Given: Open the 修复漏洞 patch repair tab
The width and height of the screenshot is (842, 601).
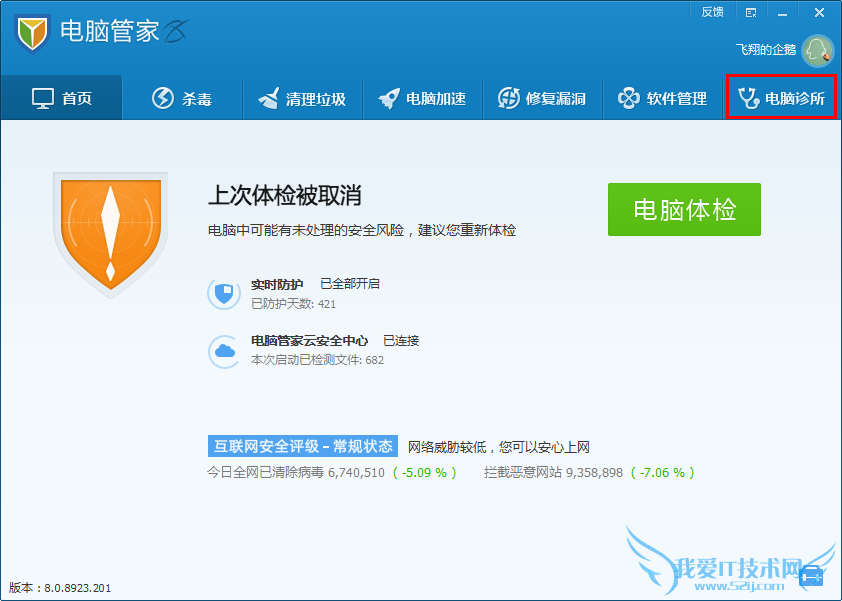Looking at the screenshot, I should [x=542, y=98].
